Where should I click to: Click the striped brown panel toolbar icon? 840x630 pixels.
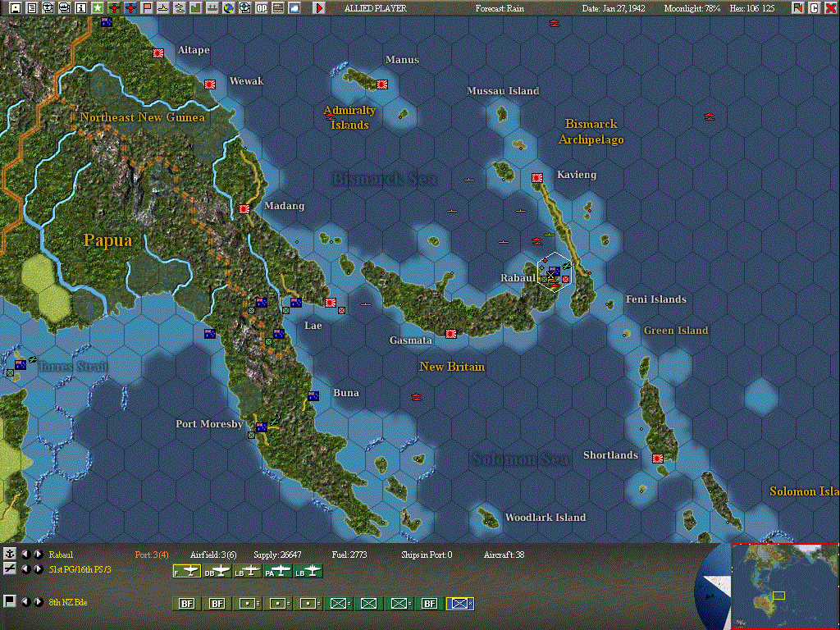[x=278, y=8]
